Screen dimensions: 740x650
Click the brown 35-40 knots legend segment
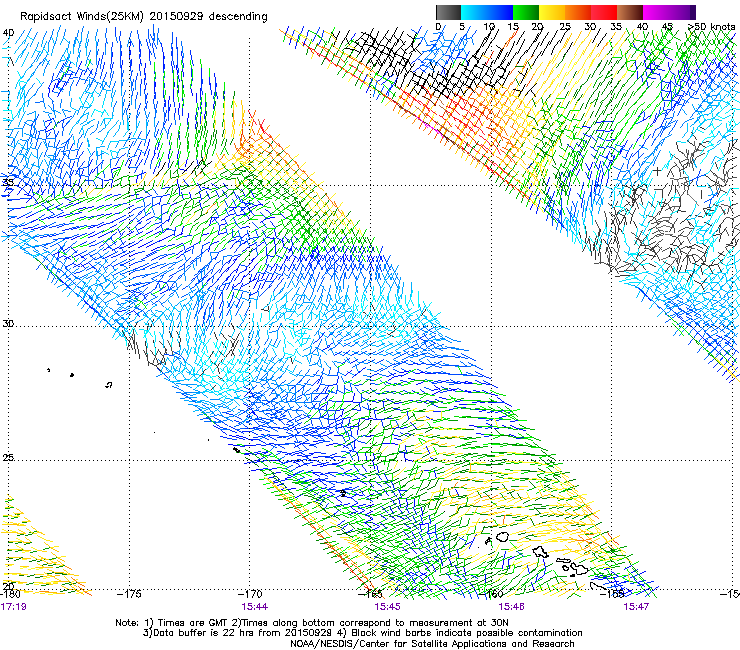point(630,12)
